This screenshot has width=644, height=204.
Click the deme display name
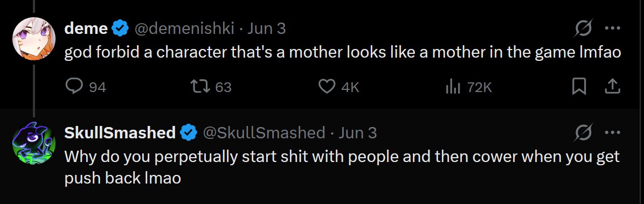tap(86, 29)
